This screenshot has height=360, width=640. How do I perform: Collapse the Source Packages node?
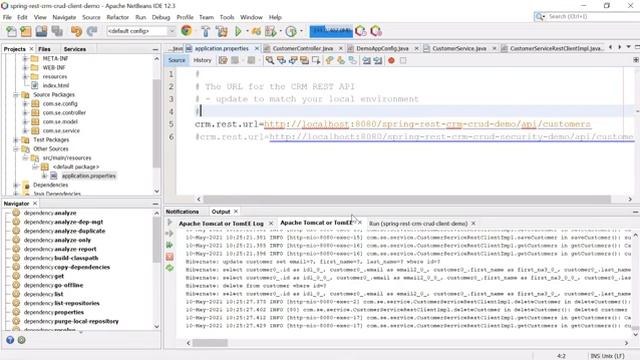point(16,95)
